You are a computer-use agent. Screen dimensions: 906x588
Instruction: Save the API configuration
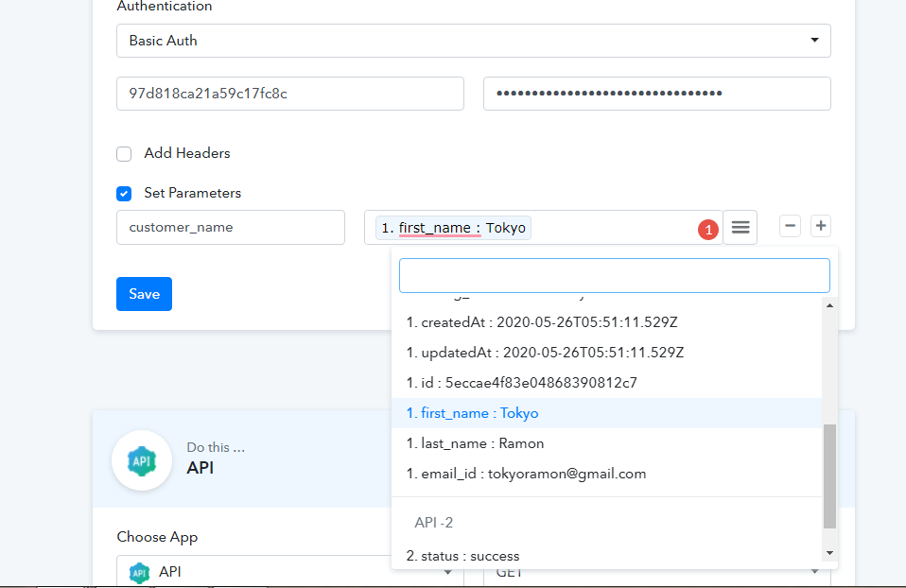coord(144,294)
